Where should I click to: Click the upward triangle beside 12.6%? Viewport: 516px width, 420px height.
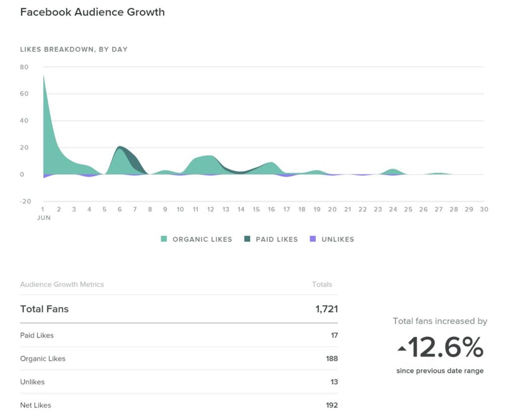[x=402, y=348]
